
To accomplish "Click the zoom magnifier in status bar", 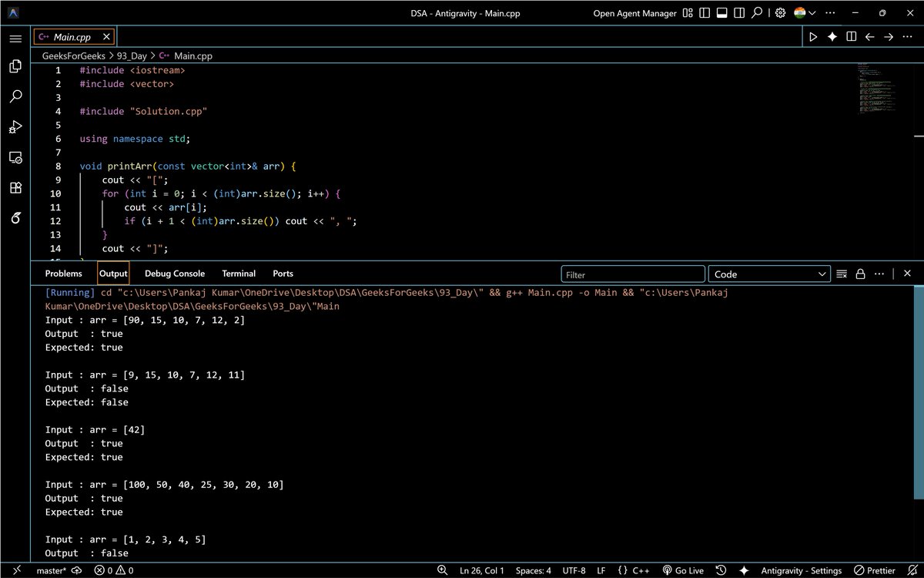I will [443, 570].
